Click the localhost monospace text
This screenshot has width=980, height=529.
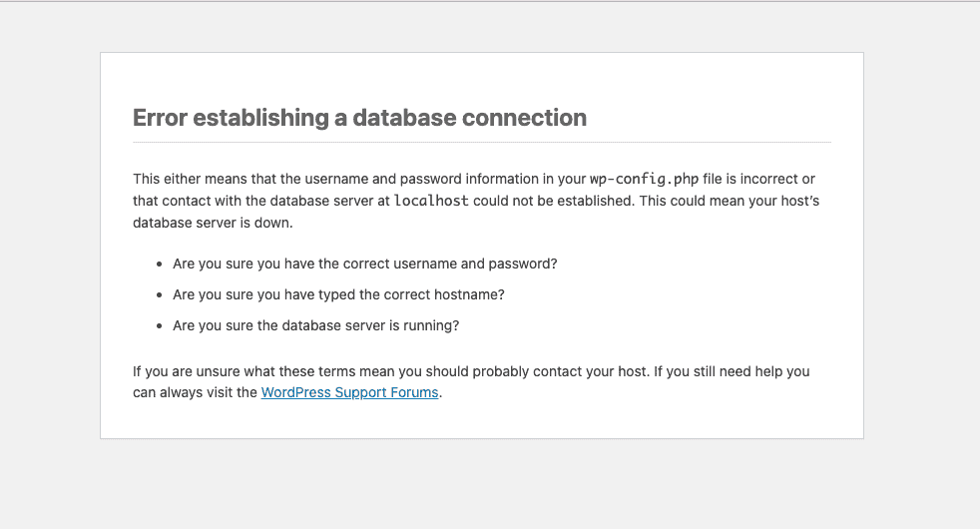click(431, 201)
